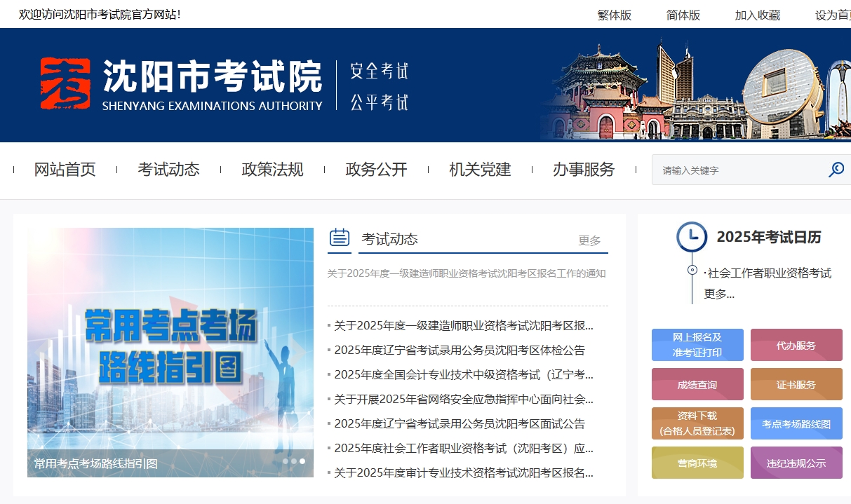The width and height of the screenshot is (851, 504).
Task: Open 网上报名及准考证打印 service
Action: tap(697, 345)
